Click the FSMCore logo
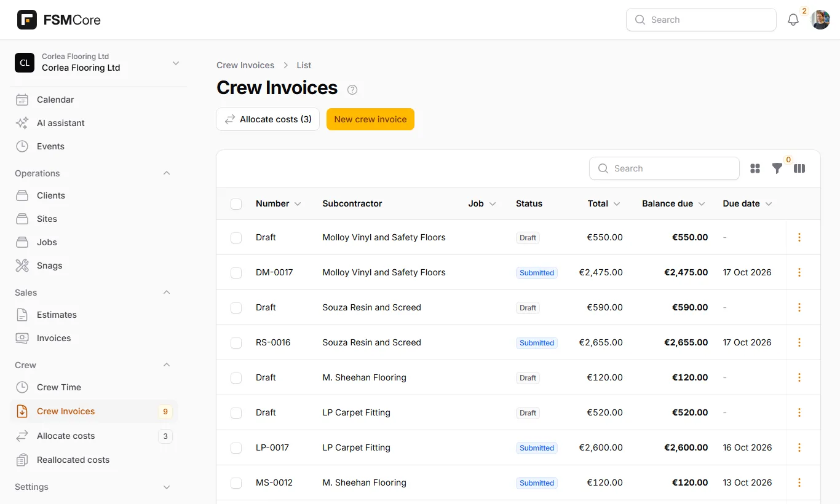This screenshot has width=840, height=504. tap(59, 20)
